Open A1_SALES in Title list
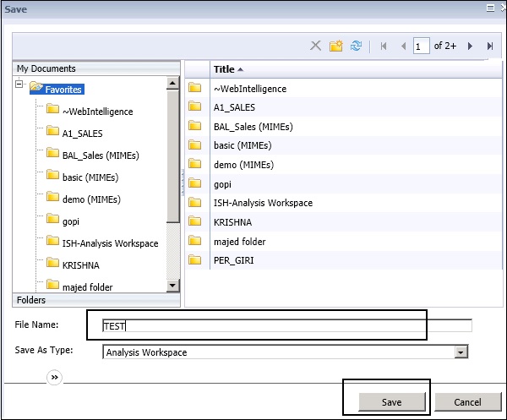 (234, 107)
